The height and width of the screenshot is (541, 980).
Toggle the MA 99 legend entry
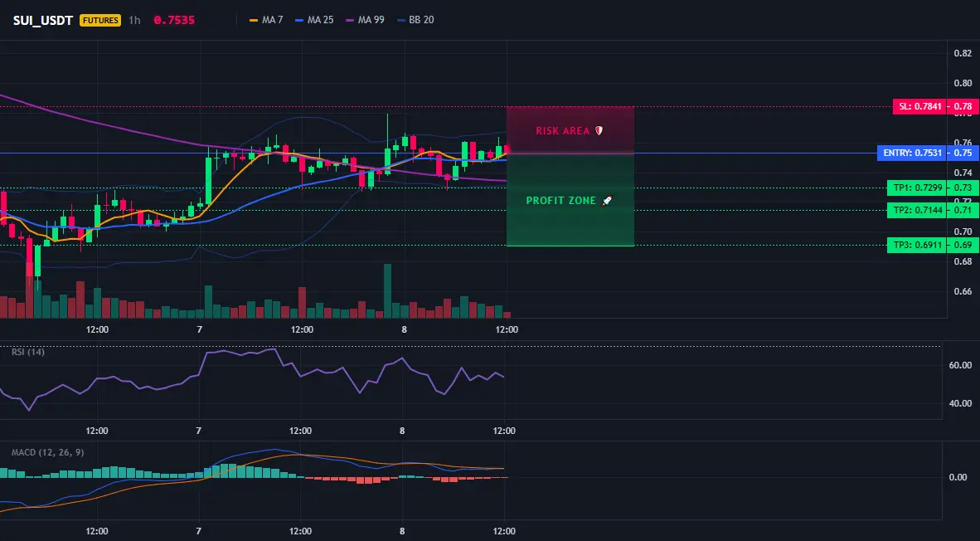click(x=365, y=20)
